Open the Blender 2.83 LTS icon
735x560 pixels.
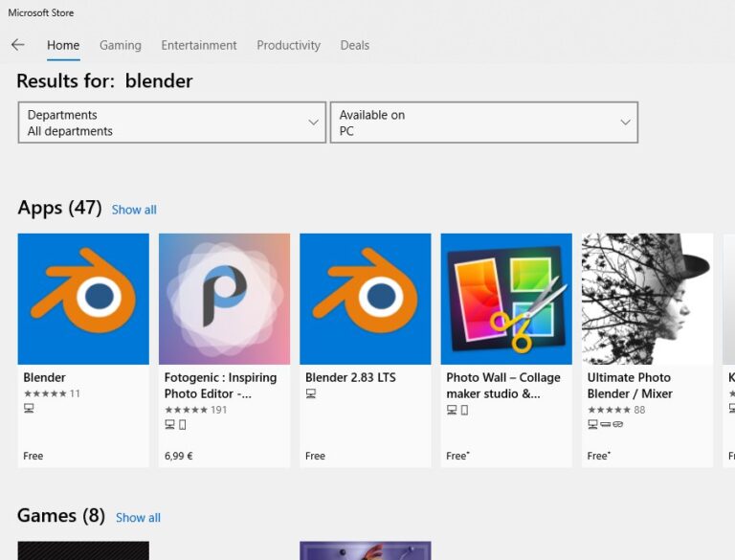tap(366, 299)
